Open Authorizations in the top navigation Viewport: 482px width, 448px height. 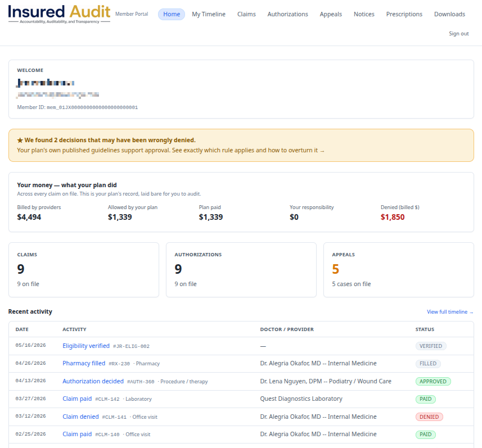(x=287, y=14)
